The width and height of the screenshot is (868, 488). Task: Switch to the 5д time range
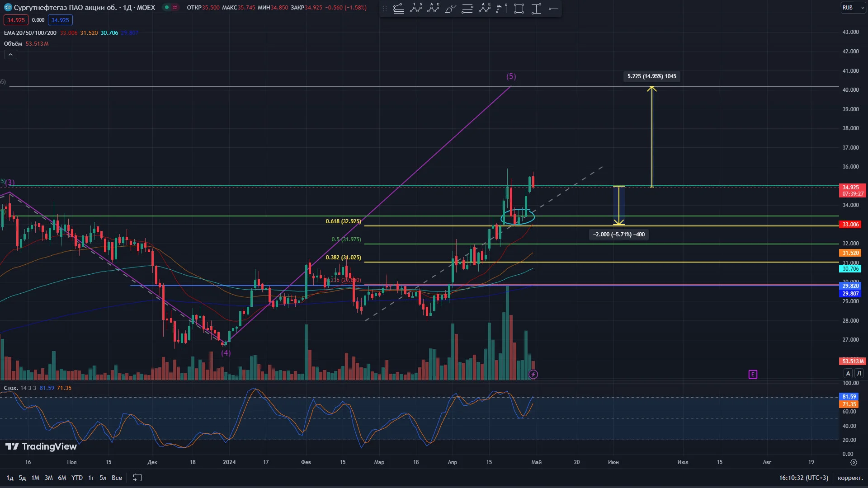pos(22,478)
